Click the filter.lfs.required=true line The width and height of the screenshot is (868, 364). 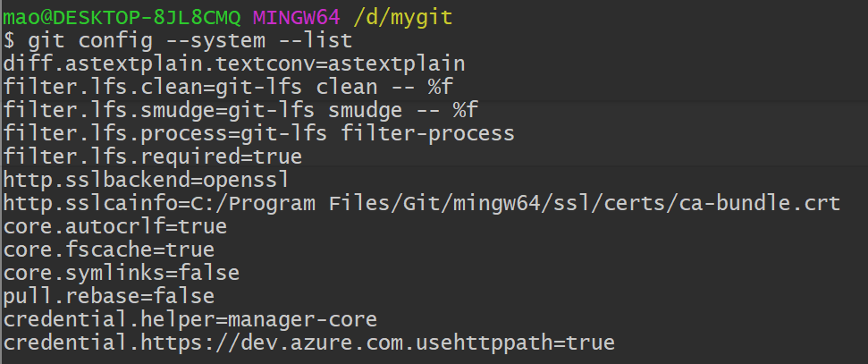pyautogui.click(x=153, y=157)
